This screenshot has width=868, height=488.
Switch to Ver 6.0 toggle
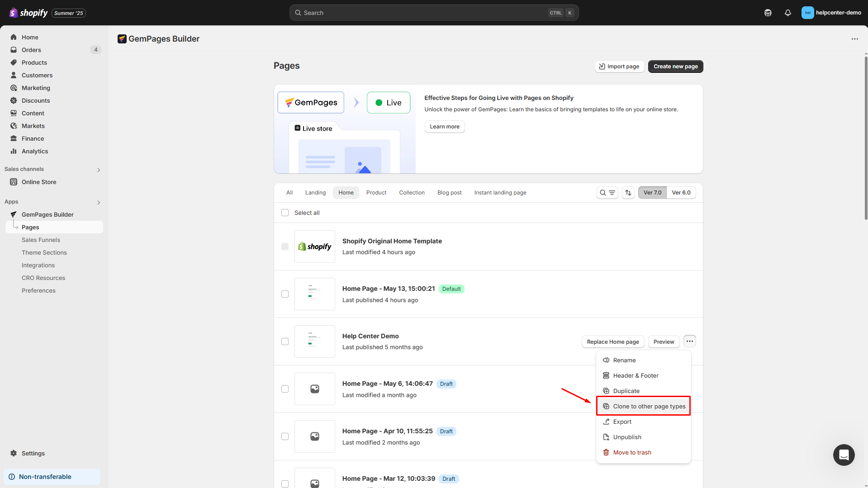(x=681, y=193)
